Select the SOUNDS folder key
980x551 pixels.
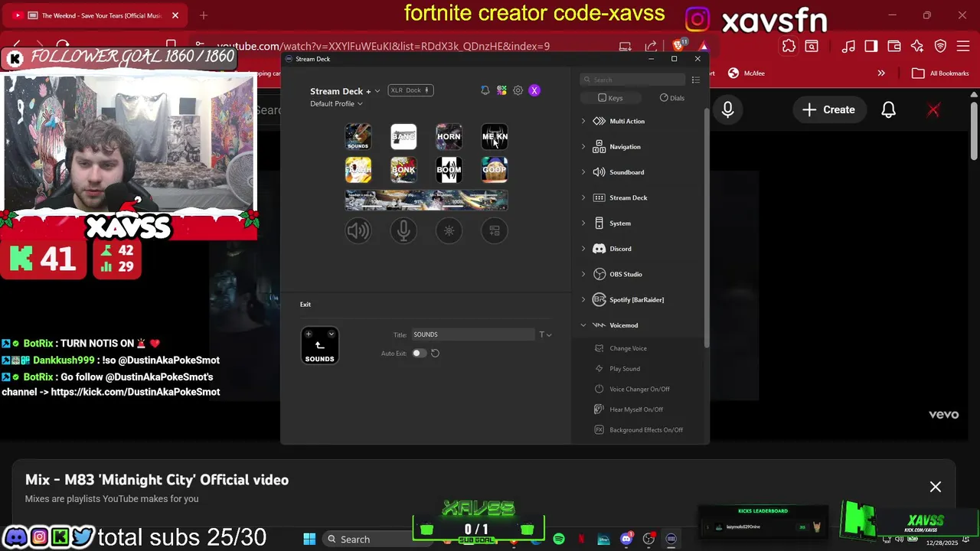358,137
